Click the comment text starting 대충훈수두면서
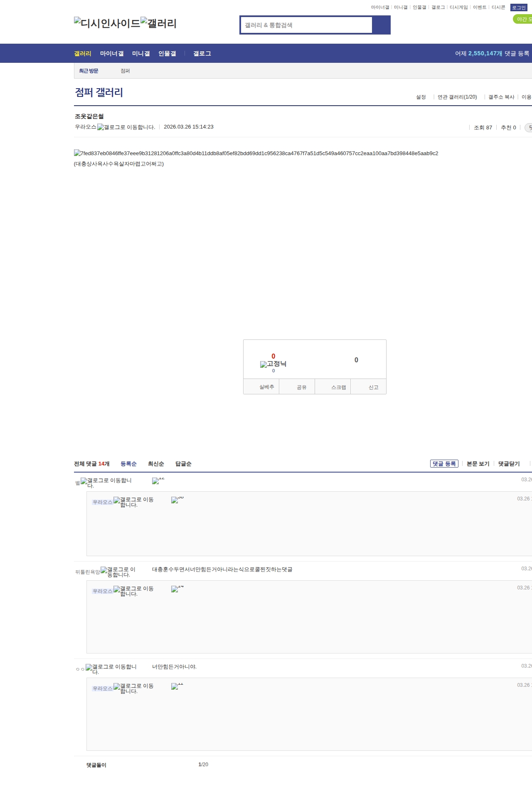Screen dimensions: 532x807 (x=222, y=569)
